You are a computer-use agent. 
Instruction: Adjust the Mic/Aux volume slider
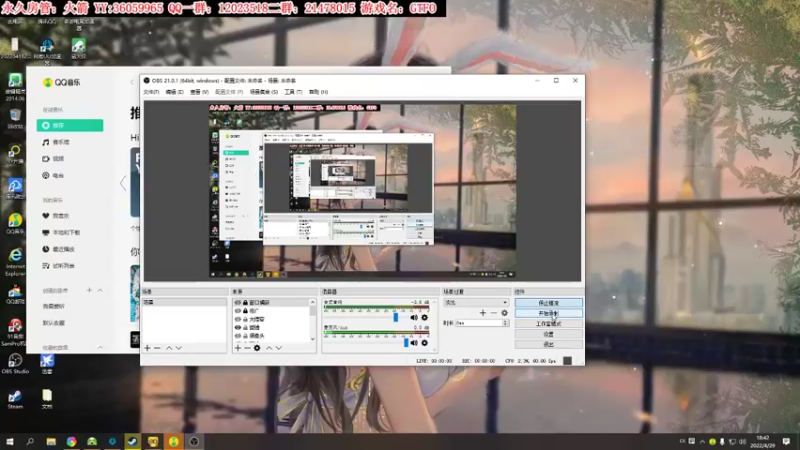[406, 343]
